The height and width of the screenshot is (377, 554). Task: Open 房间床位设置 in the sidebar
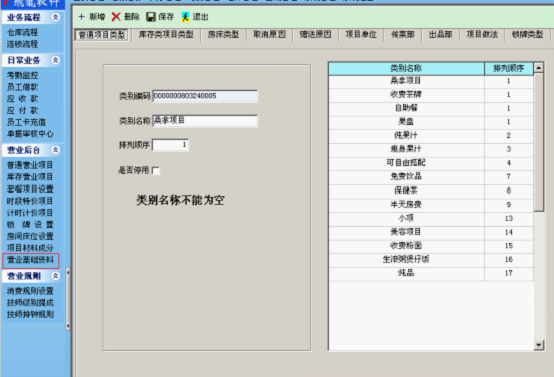30,236
